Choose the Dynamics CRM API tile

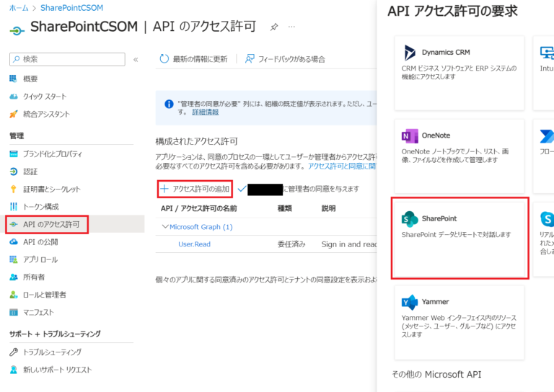click(x=460, y=71)
